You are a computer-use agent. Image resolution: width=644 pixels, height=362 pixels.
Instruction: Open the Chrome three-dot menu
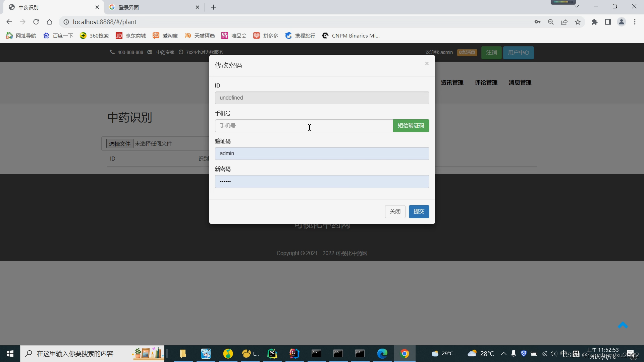coord(635,22)
